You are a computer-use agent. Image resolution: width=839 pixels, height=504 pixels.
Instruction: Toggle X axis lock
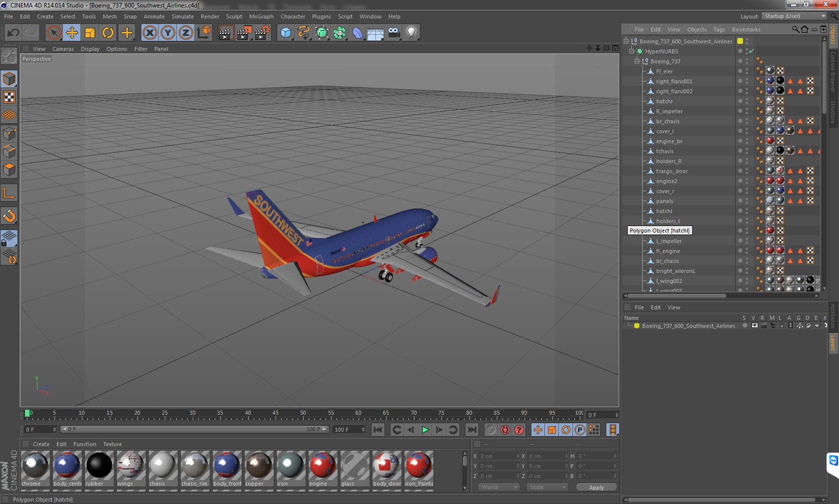[x=149, y=33]
